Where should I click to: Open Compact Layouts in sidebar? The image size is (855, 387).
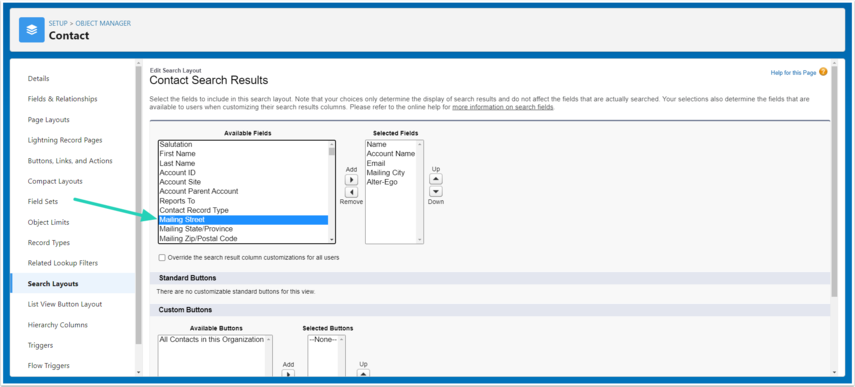click(55, 181)
